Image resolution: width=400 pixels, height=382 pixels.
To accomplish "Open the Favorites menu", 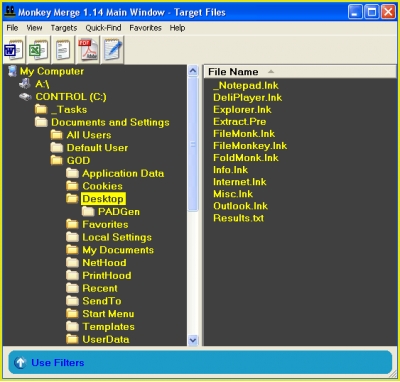I will 145,28.
